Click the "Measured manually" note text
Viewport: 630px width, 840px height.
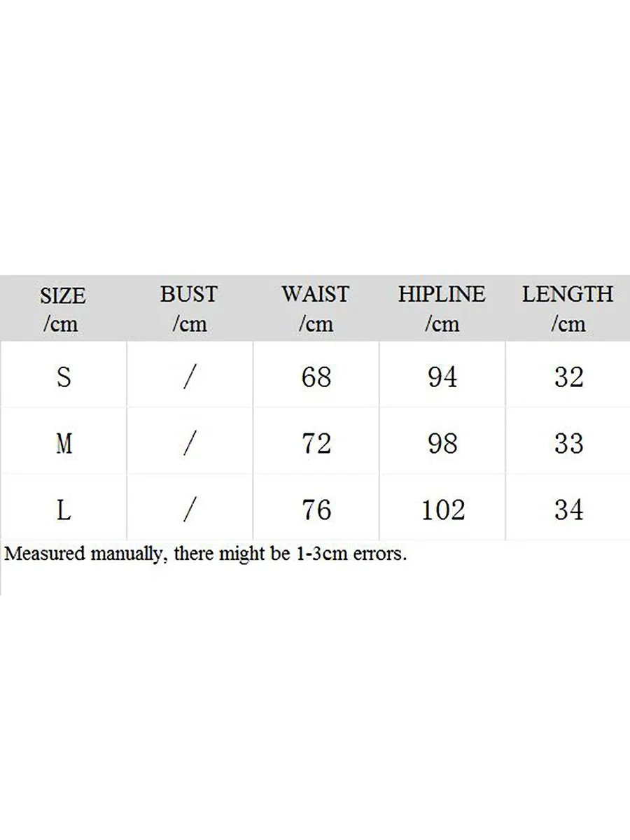pos(205,555)
